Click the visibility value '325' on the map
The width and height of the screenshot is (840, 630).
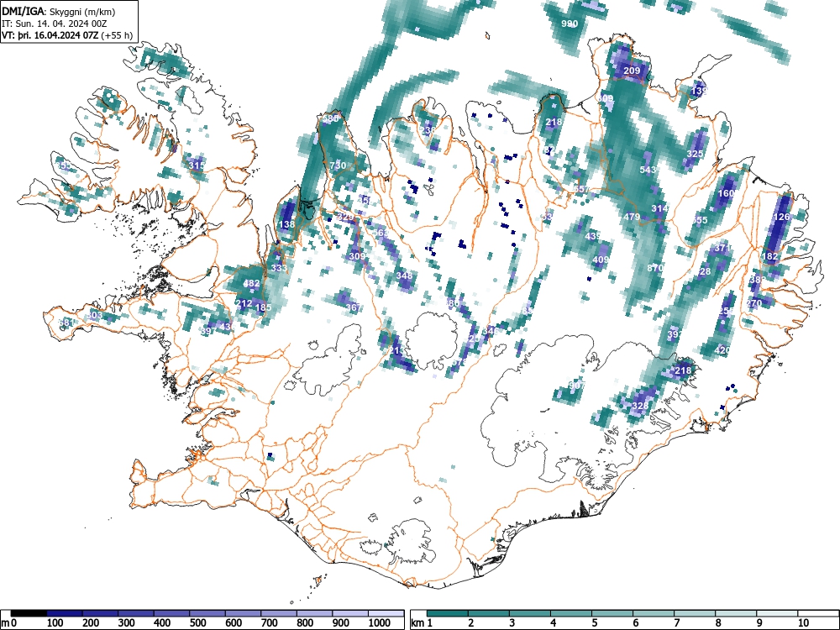click(x=695, y=154)
